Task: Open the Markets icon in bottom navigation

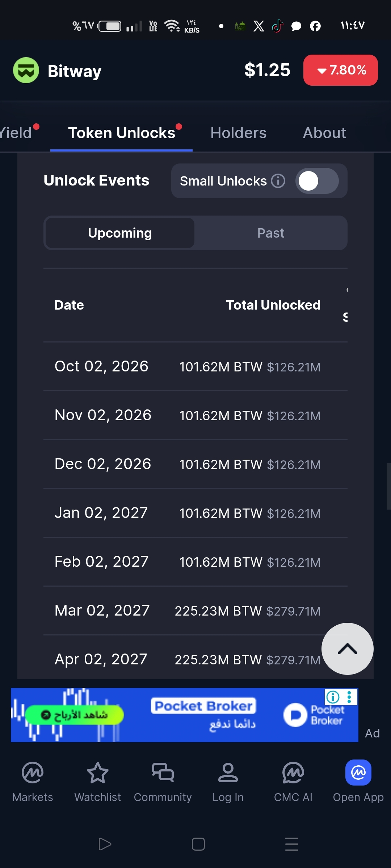Action: pyautogui.click(x=33, y=773)
